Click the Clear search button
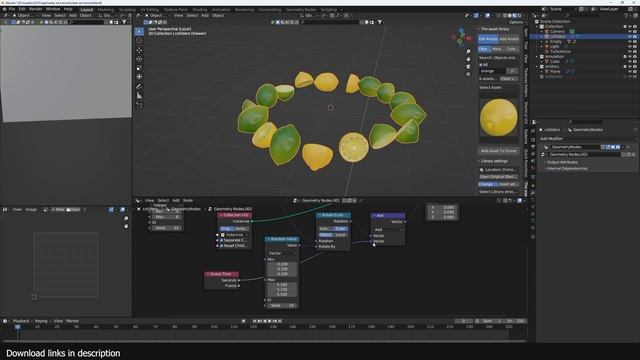640x360 pixels. [509, 78]
